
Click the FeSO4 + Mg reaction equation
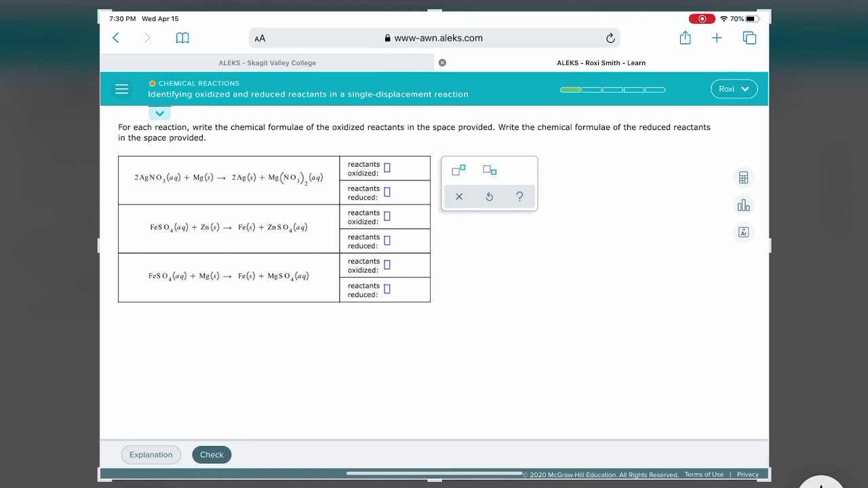click(x=229, y=277)
